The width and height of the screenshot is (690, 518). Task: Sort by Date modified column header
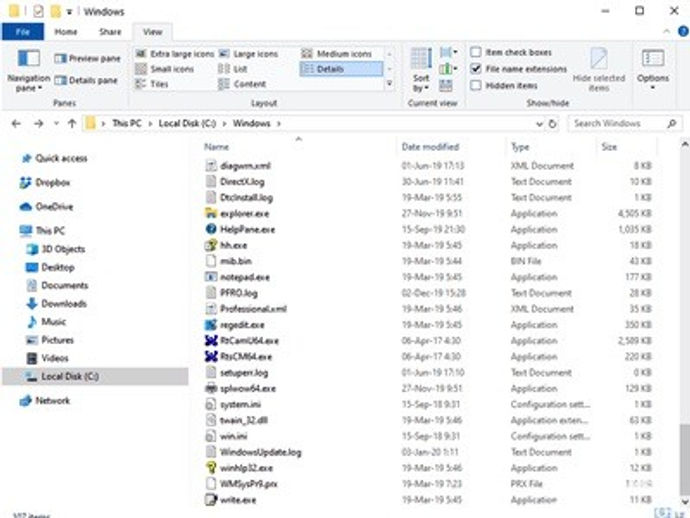430,147
